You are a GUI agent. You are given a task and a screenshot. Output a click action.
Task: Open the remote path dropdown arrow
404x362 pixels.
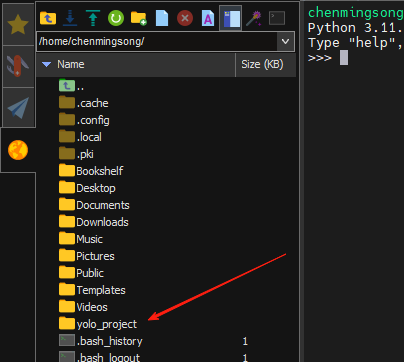point(285,42)
